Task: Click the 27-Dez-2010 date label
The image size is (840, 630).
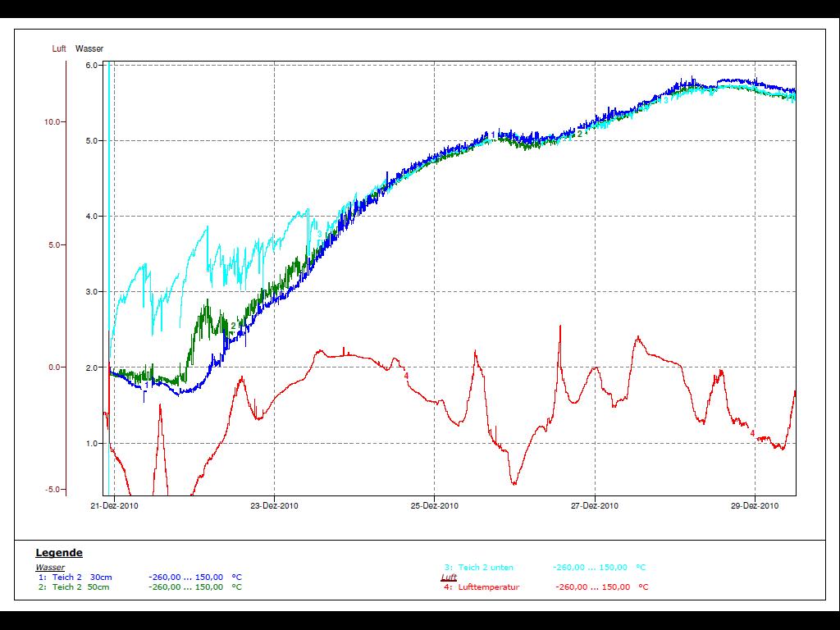Action: coord(595,505)
